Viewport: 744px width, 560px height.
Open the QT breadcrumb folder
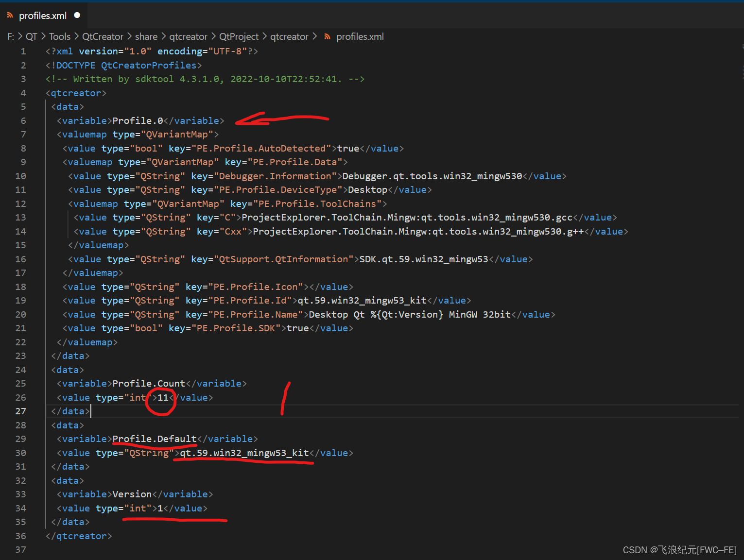(32, 37)
